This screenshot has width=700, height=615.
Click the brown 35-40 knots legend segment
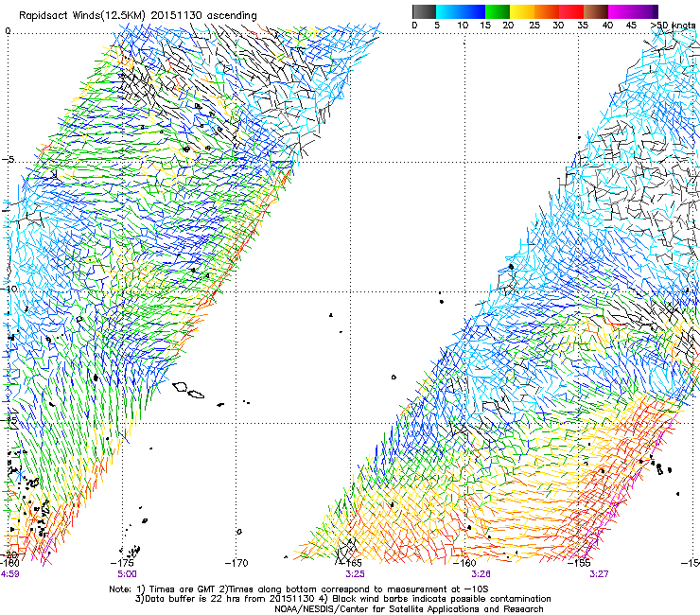pos(596,11)
